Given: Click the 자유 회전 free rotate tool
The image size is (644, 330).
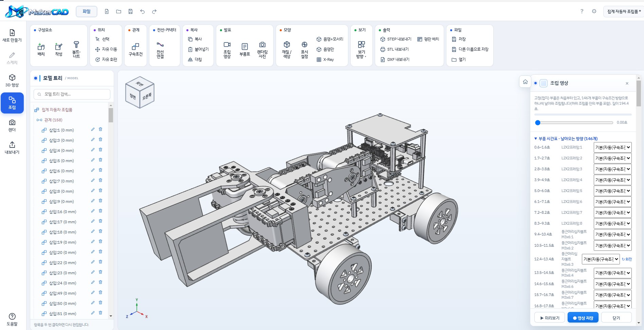Looking at the screenshot, I should tap(106, 59).
